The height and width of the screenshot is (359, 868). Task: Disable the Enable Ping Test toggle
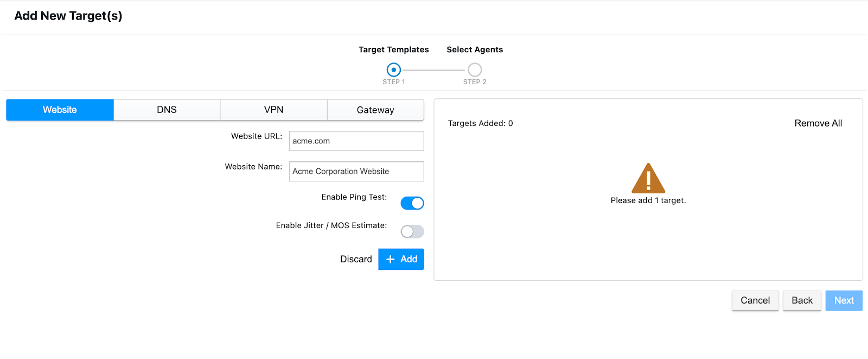412,203
